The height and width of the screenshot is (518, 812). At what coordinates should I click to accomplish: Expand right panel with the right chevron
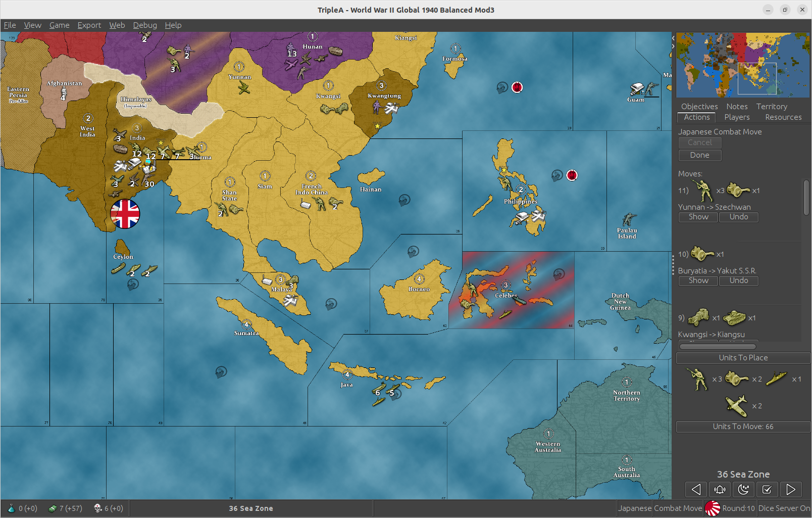click(673, 46)
